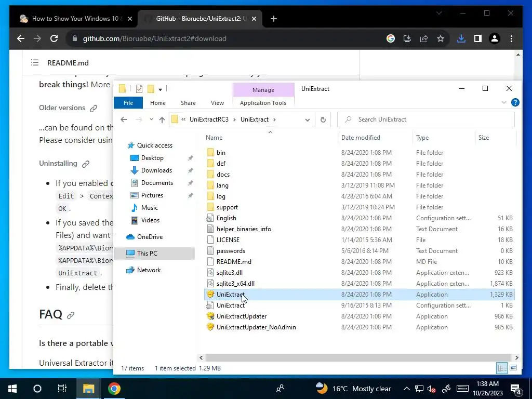Select Network in navigation pane
Viewport: 532px width, 399px height.
(x=149, y=270)
